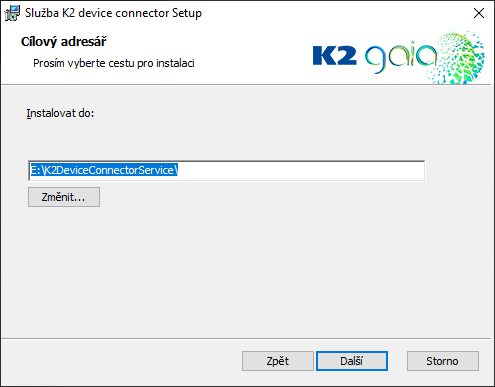Screen dimensions: 495x387
Task: Click the Služba K2 device connector Setup title
Action: click(113, 13)
